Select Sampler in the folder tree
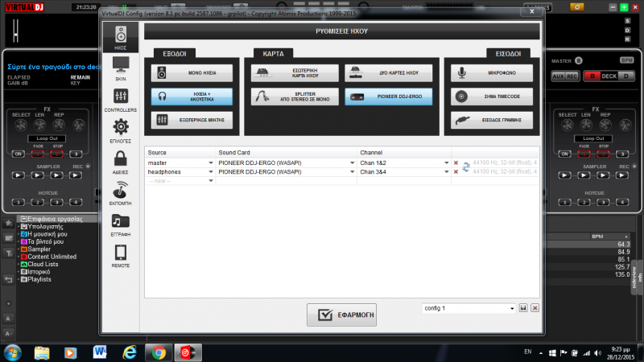This screenshot has height=362, width=644. [x=40, y=249]
